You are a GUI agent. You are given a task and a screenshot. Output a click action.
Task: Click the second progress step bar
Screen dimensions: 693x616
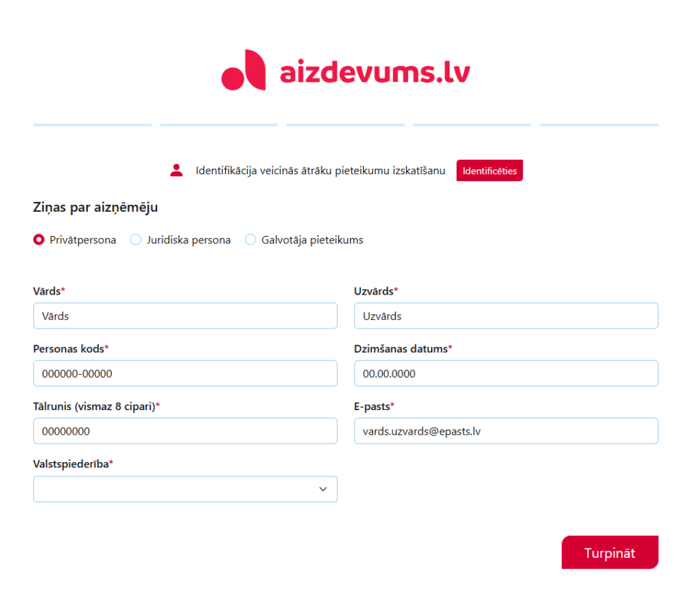219,125
